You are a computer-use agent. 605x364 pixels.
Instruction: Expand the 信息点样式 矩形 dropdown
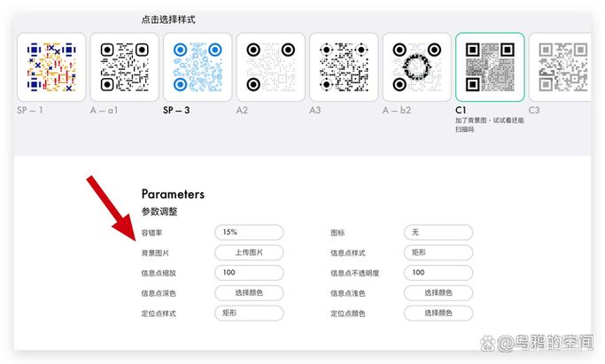pyautogui.click(x=438, y=252)
